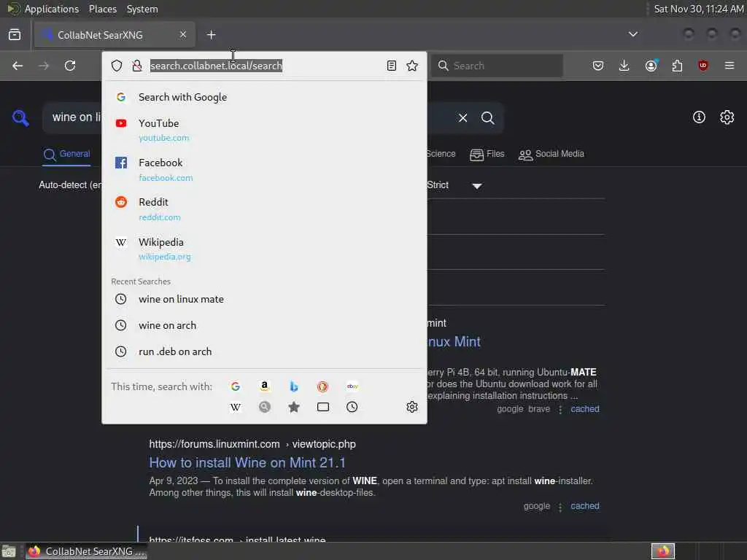The width and height of the screenshot is (747, 560).
Task: Choose the Wikipedia suggestion row
Action: pyautogui.click(x=264, y=249)
